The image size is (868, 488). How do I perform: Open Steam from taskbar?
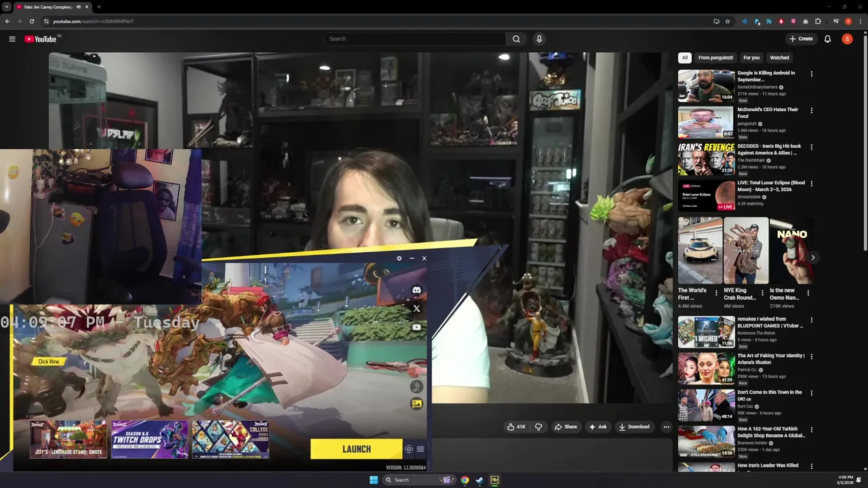479,480
